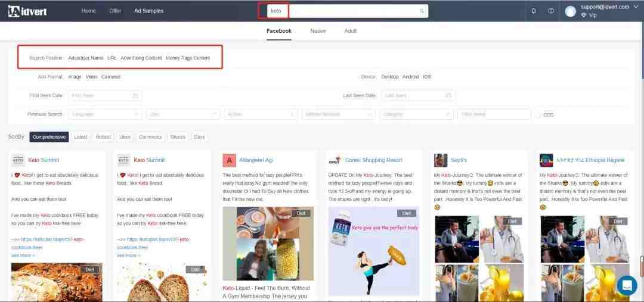The image size is (644, 302).
Task: Open the dropdown between Language and Action
Action: tap(183, 114)
